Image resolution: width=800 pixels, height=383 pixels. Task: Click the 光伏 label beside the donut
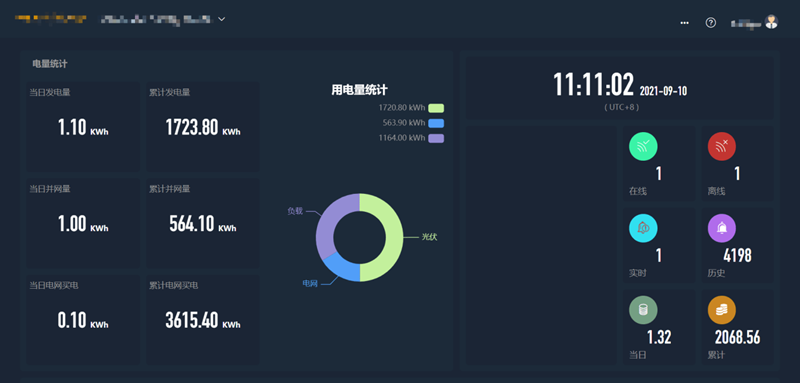tap(430, 237)
